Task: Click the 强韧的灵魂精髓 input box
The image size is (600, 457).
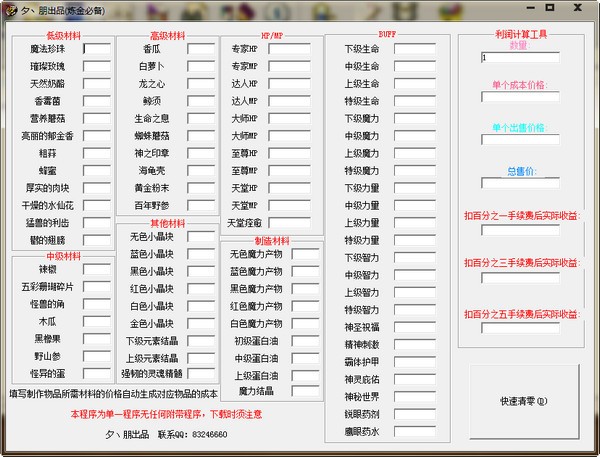Action: (201, 374)
